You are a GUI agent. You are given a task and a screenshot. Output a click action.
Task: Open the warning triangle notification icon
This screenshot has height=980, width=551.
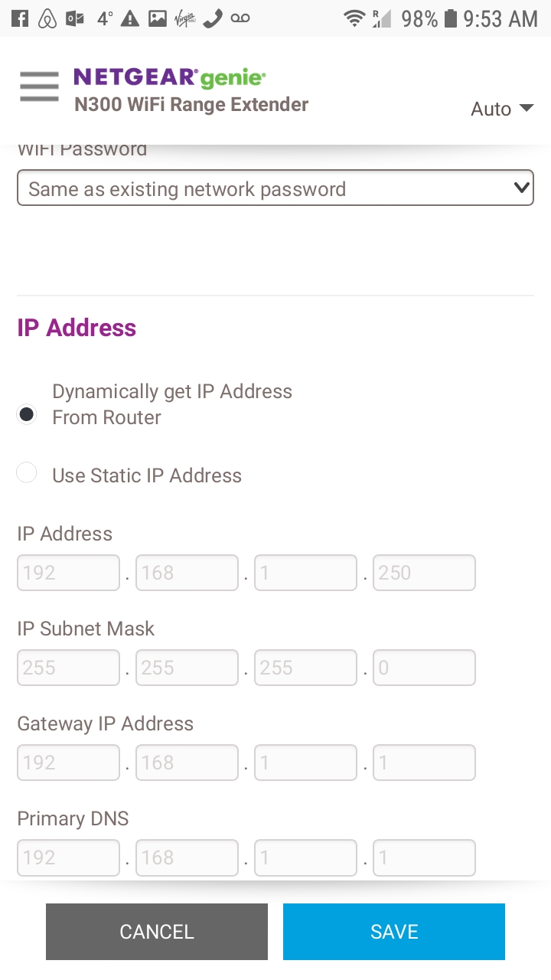(129, 17)
